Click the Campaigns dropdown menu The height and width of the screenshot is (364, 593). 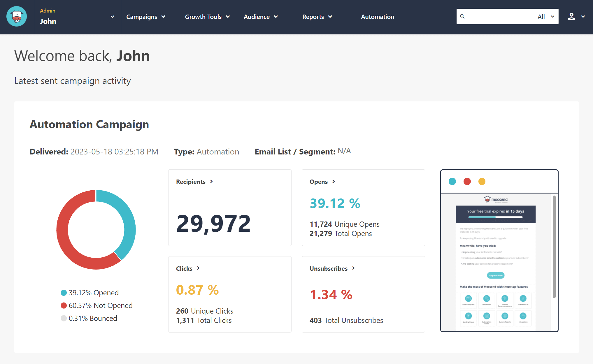coord(146,17)
